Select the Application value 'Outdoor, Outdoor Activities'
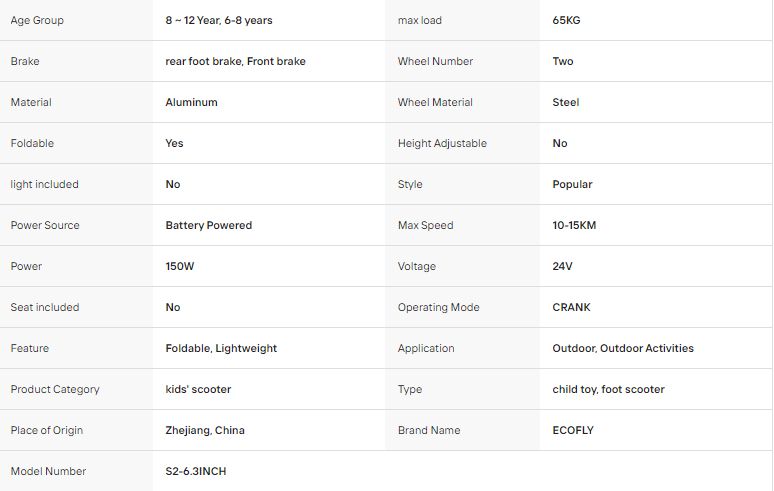 [623, 348]
